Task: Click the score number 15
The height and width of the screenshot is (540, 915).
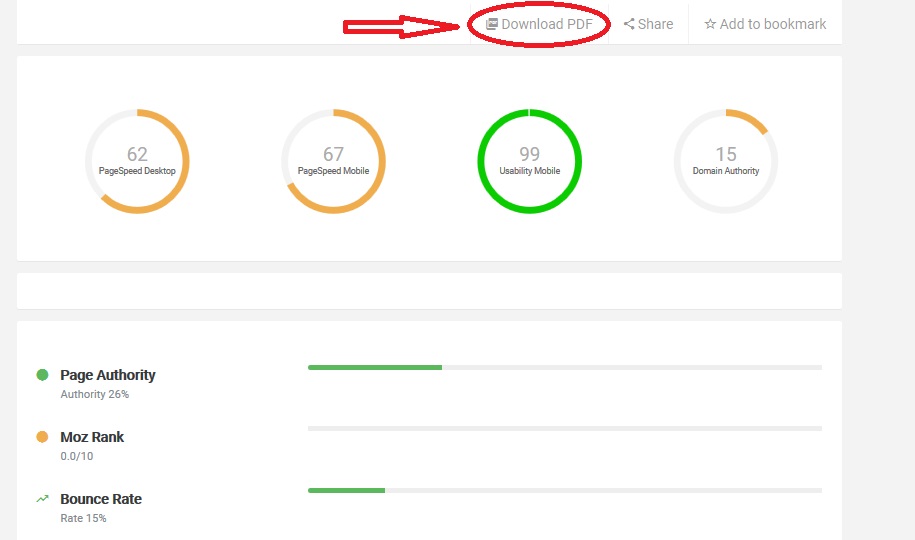Action: click(x=726, y=154)
